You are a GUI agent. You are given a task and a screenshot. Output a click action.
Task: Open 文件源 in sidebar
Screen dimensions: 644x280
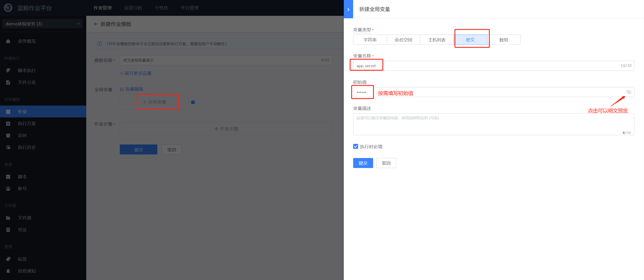tap(43, 218)
